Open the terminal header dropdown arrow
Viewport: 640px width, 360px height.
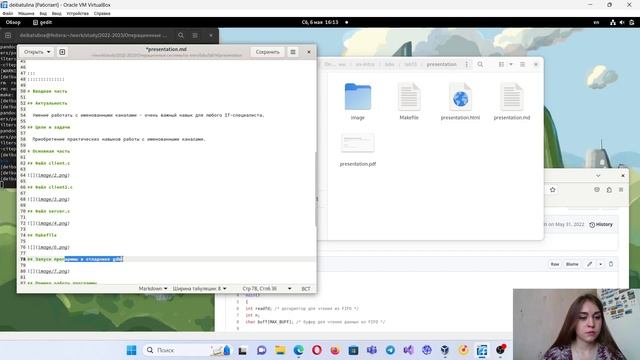point(211,36)
